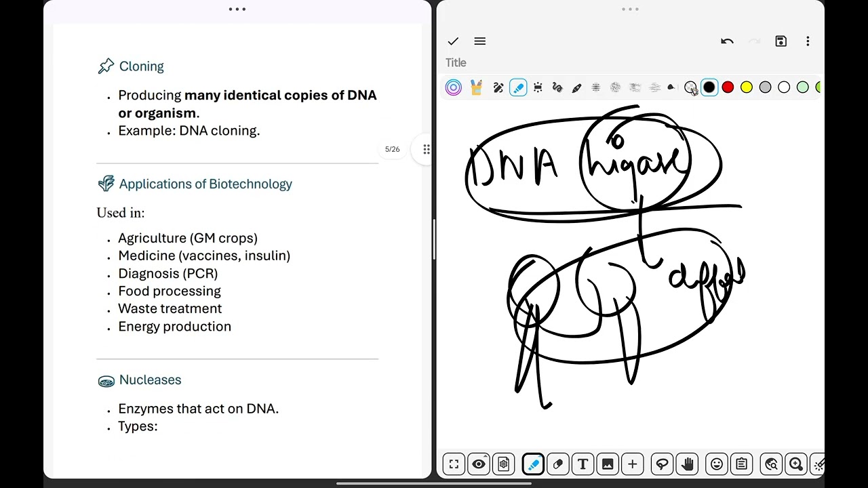Select the light green color swatch

pos(803,87)
